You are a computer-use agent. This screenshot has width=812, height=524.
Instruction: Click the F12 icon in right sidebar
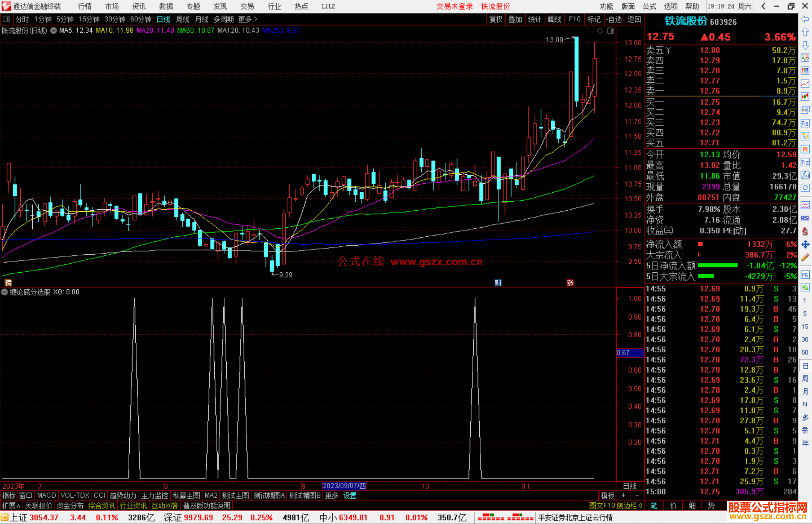coord(805,162)
